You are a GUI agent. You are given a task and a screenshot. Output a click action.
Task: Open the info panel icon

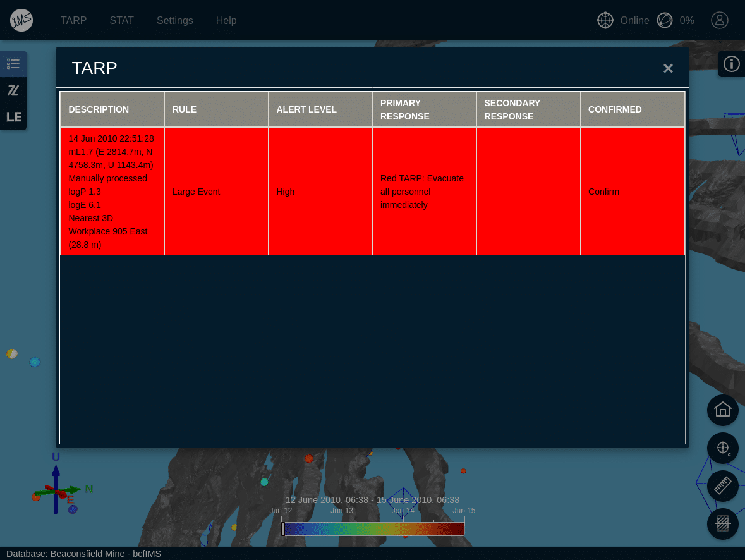[731, 64]
